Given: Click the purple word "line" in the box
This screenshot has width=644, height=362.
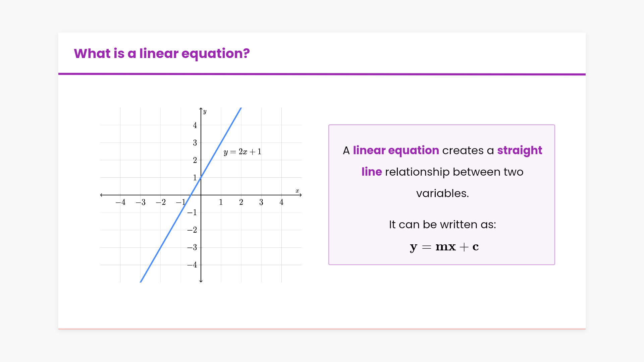Looking at the screenshot, I should click(x=372, y=172).
